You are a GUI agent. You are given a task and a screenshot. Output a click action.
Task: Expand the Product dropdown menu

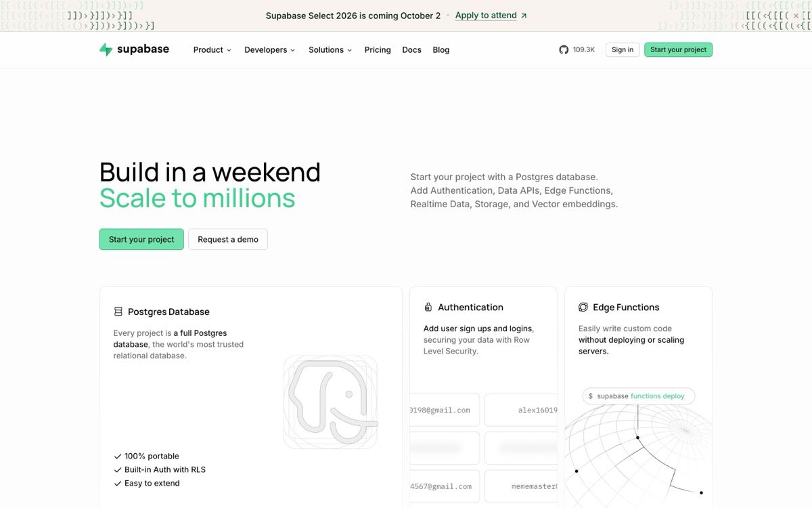pyautogui.click(x=212, y=49)
